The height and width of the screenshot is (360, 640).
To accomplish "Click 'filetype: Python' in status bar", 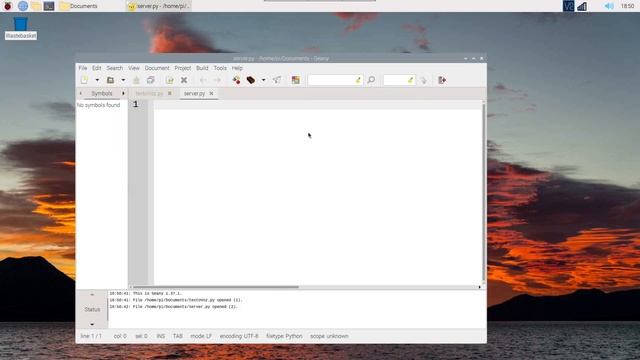I will [284, 336].
